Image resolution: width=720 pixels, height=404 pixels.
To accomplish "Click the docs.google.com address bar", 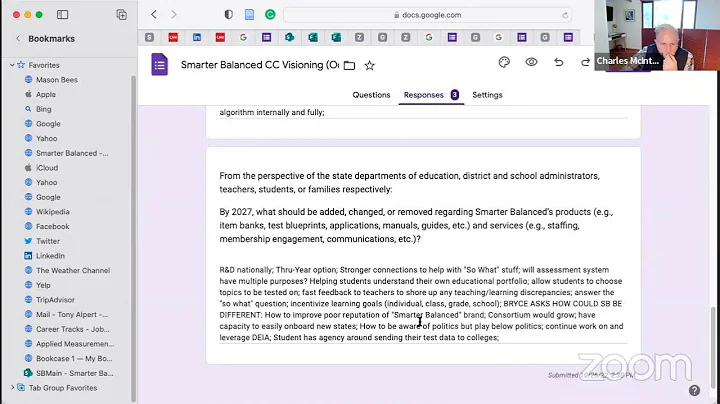I will (428, 15).
